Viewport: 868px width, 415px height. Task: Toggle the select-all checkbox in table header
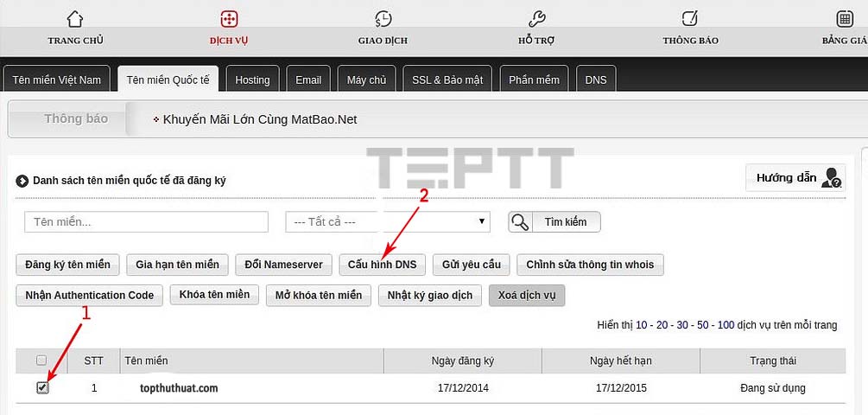tap(41, 361)
